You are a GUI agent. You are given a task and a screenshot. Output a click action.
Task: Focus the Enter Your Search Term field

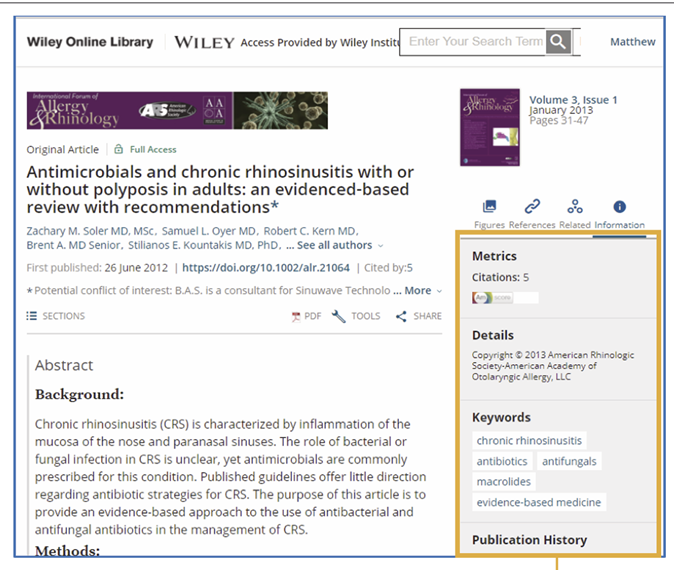pos(474,41)
